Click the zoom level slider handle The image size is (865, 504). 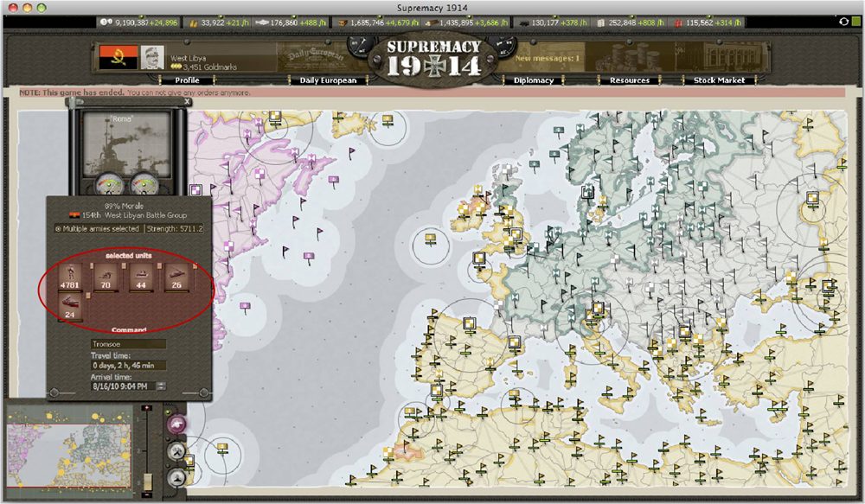click(147, 482)
